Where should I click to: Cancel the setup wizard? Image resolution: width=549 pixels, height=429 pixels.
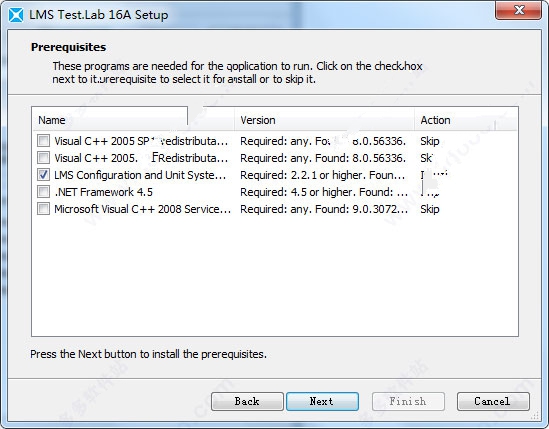(493, 401)
